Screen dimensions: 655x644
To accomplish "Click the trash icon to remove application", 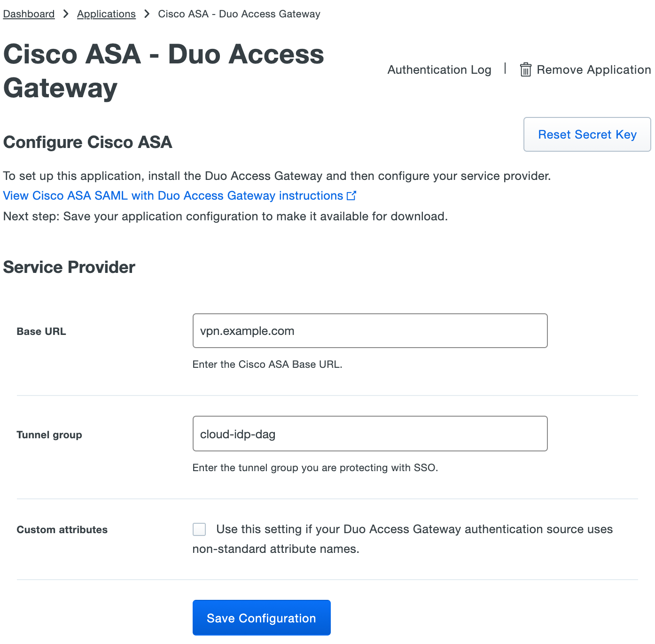I will click(525, 69).
